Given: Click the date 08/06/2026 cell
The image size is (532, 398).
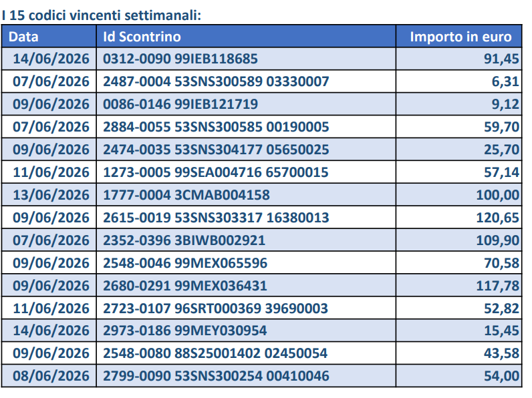Looking at the screenshot, I should 49,376.
